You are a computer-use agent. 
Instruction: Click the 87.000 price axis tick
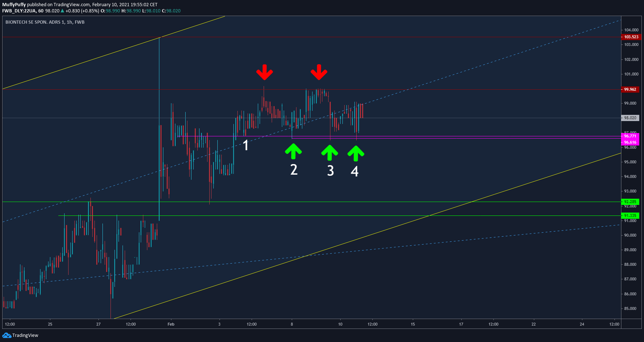point(630,279)
